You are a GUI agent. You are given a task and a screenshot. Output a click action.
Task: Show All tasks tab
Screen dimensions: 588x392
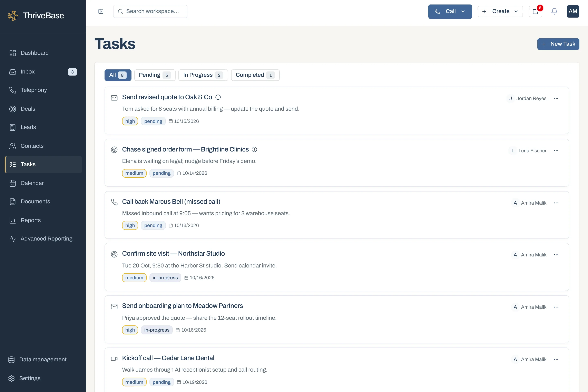tap(118, 75)
